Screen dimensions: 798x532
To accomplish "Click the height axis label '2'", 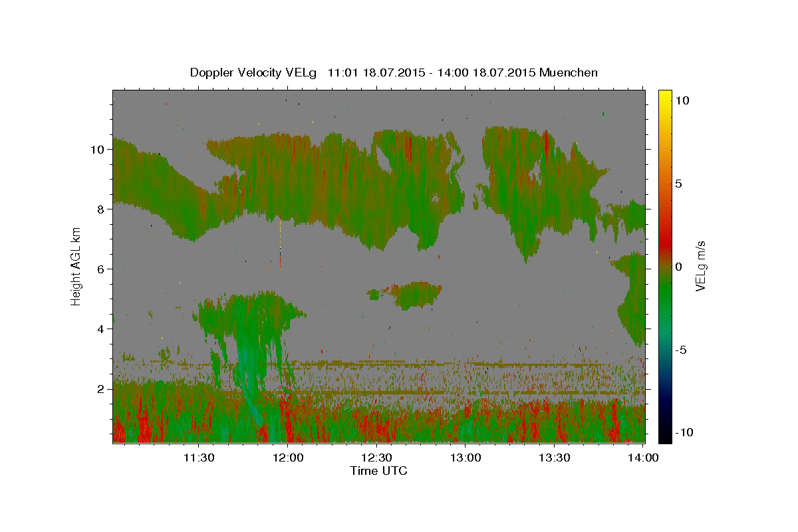I will (100, 389).
